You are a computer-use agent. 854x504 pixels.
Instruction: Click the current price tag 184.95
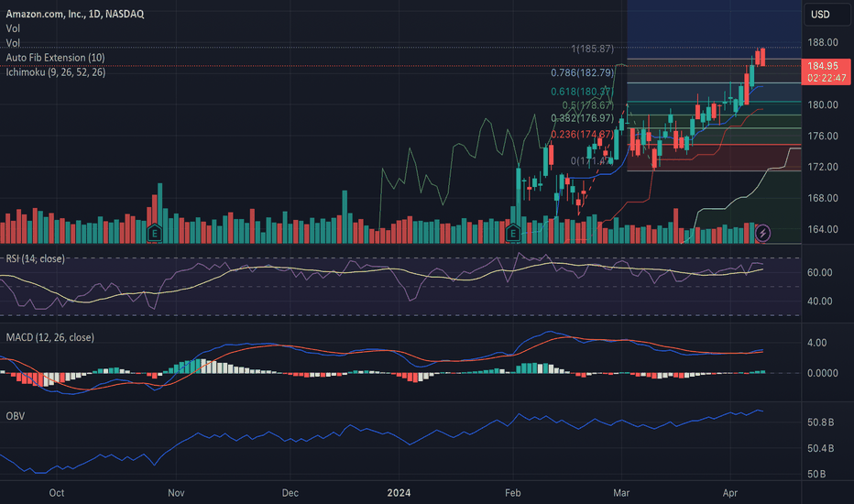tap(823, 66)
